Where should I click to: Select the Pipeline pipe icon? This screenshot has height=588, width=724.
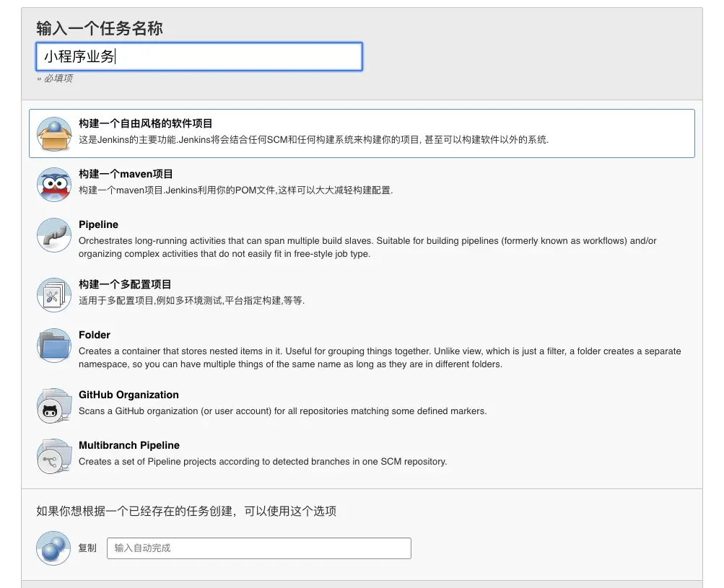tap(54, 235)
